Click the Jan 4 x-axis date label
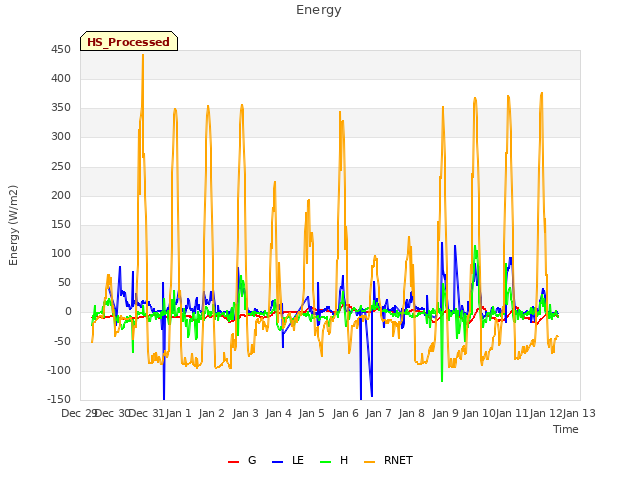Screen dimensions: 640x480 coord(279,413)
